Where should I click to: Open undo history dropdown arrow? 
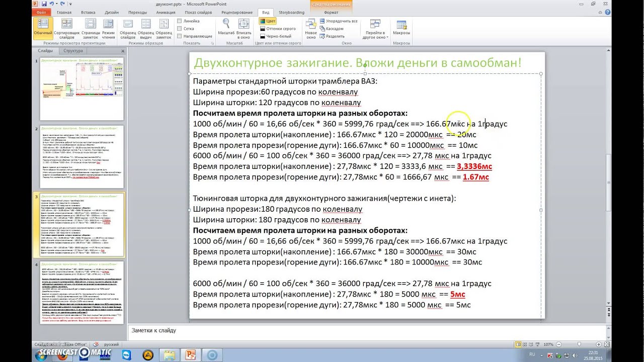point(56,4)
